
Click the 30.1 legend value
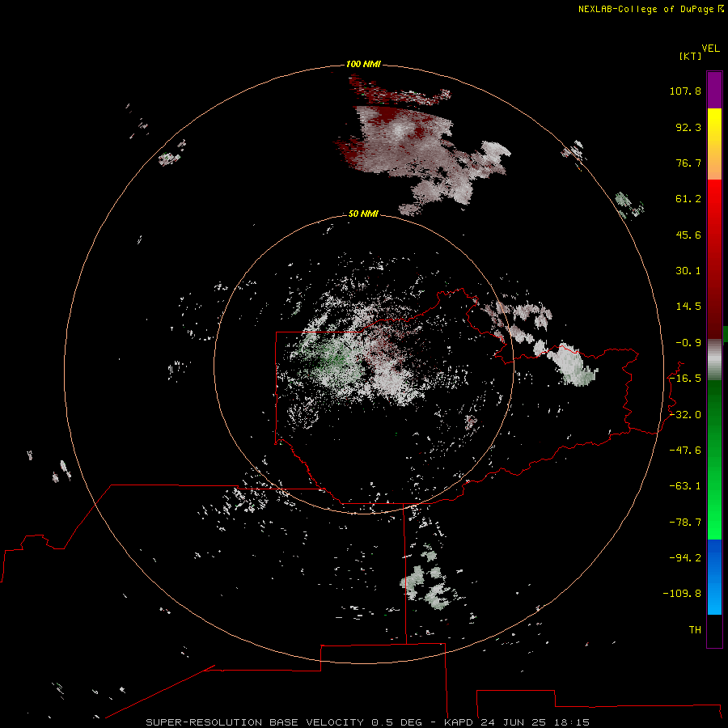click(688, 271)
